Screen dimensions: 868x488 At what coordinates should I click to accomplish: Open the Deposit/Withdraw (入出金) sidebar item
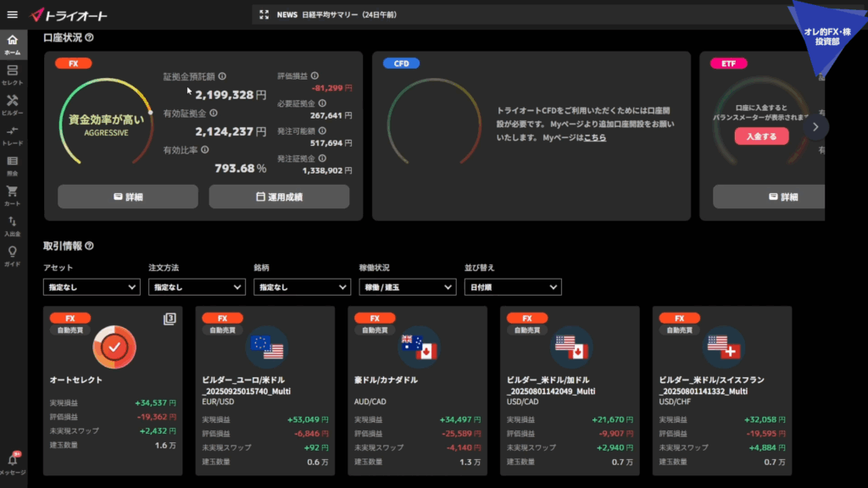pyautogui.click(x=12, y=225)
